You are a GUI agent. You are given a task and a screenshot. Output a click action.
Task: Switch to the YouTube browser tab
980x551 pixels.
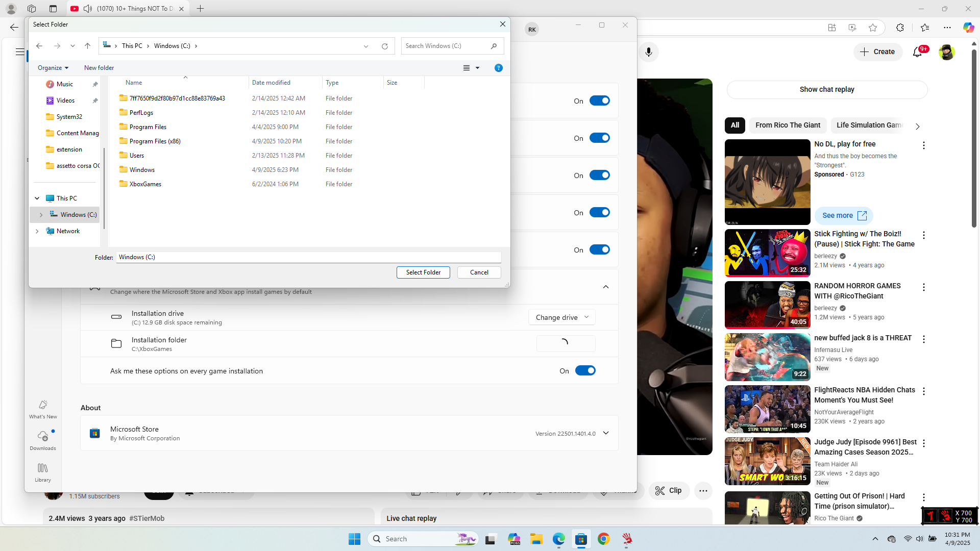click(x=128, y=9)
